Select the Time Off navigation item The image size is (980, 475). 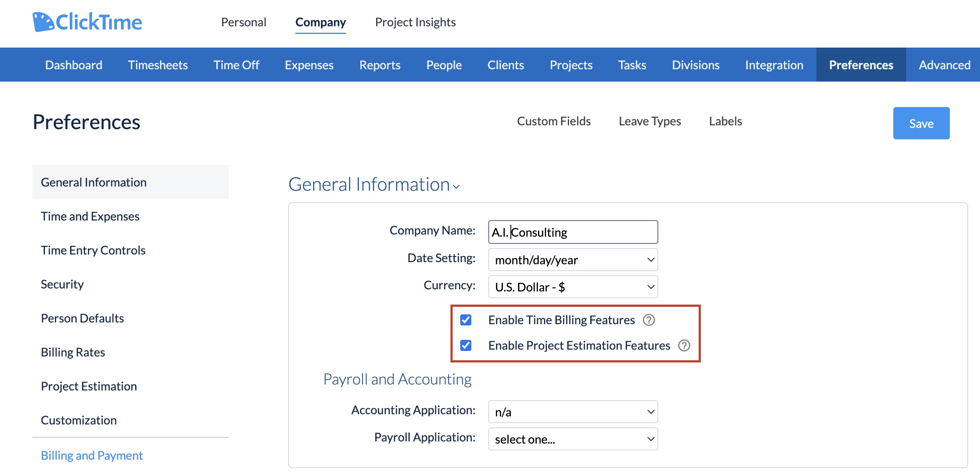coord(236,65)
